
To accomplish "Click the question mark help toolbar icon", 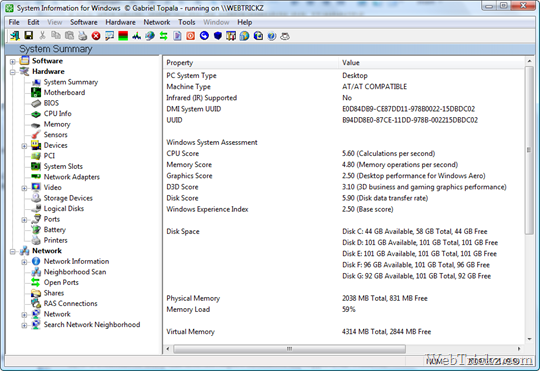I will (x=272, y=36).
